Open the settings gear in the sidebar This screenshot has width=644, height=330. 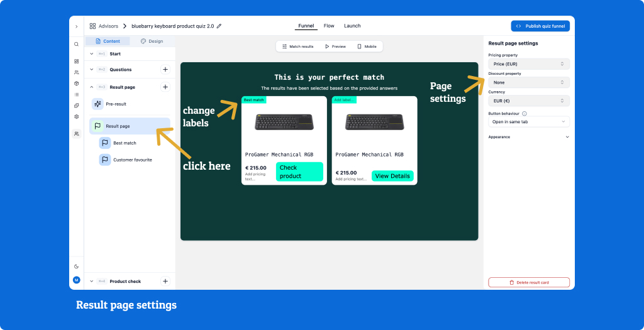(76, 116)
